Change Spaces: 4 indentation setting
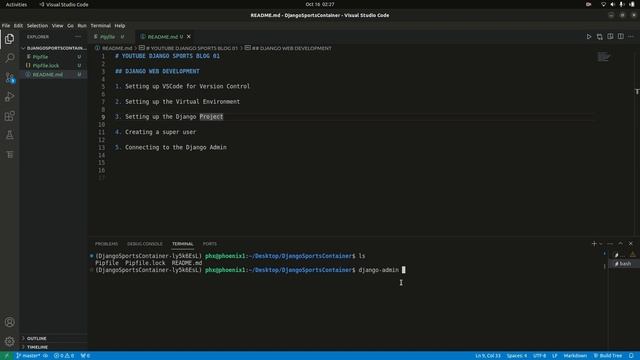Viewport: 640px width, 360px height. tap(517, 356)
